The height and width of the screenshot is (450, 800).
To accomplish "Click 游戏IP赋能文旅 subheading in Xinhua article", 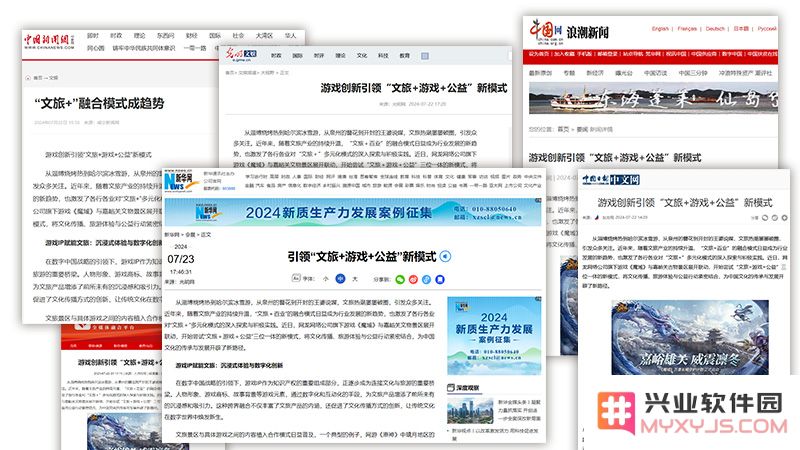I will (x=229, y=365).
